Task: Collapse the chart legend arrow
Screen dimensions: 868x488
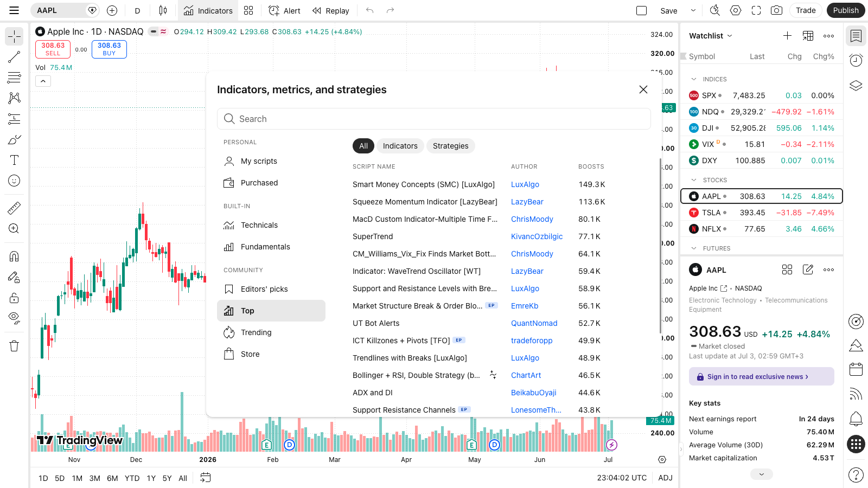Action: click(43, 81)
